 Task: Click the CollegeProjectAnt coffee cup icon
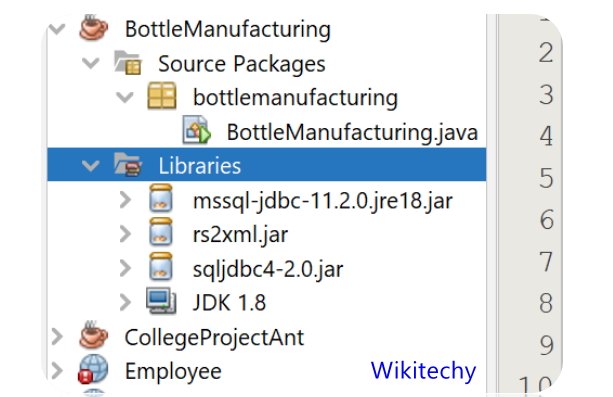point(93,335)
